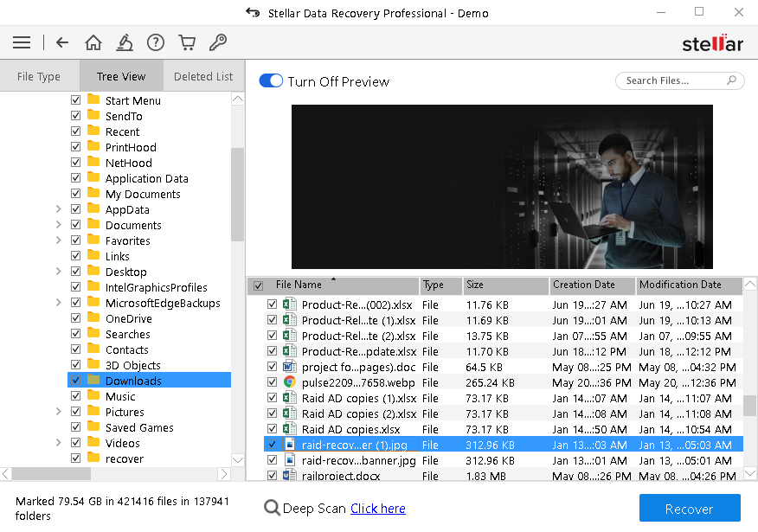This screenshot has width=758, height=532.
Task: Click the OneDrive folder icon
Action: tap(93, 317)
